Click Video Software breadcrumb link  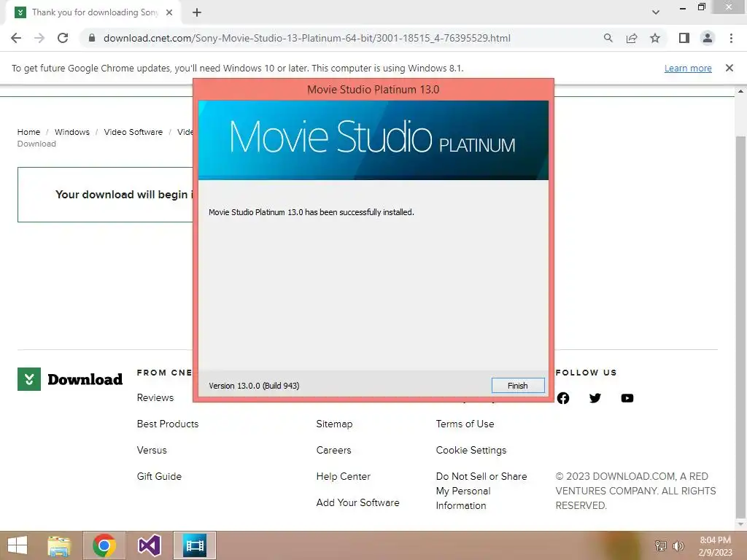(x=133, y=132)
